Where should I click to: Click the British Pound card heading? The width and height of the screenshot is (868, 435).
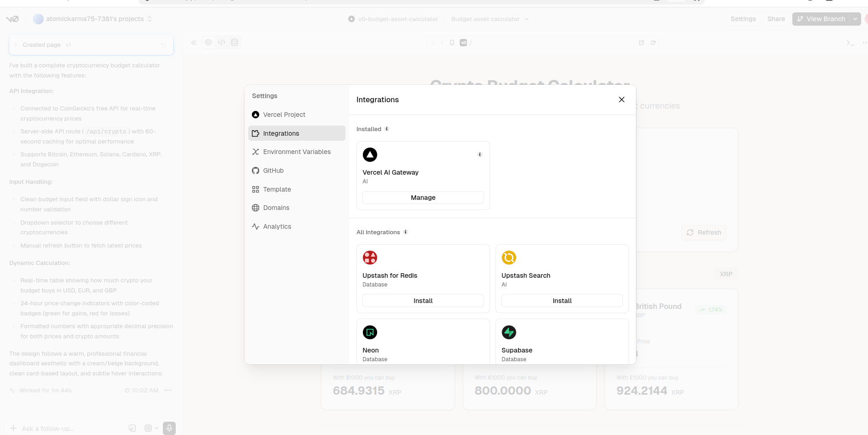coord(658,306)
